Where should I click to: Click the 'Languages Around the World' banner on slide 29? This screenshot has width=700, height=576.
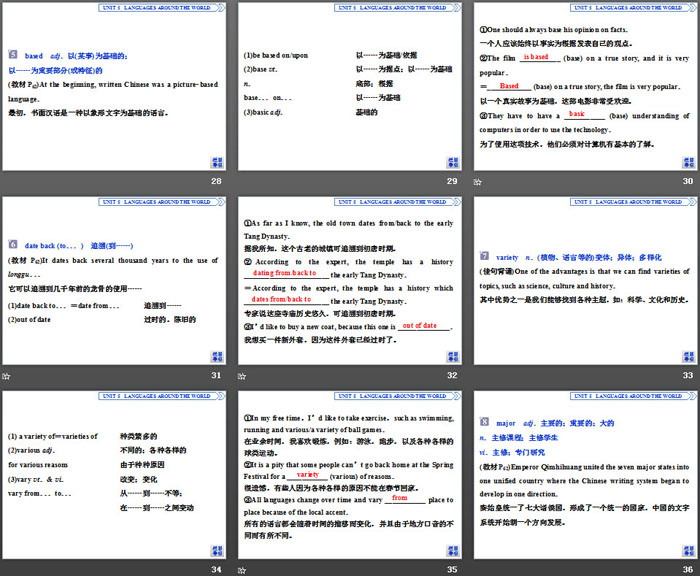click(397, 8)
